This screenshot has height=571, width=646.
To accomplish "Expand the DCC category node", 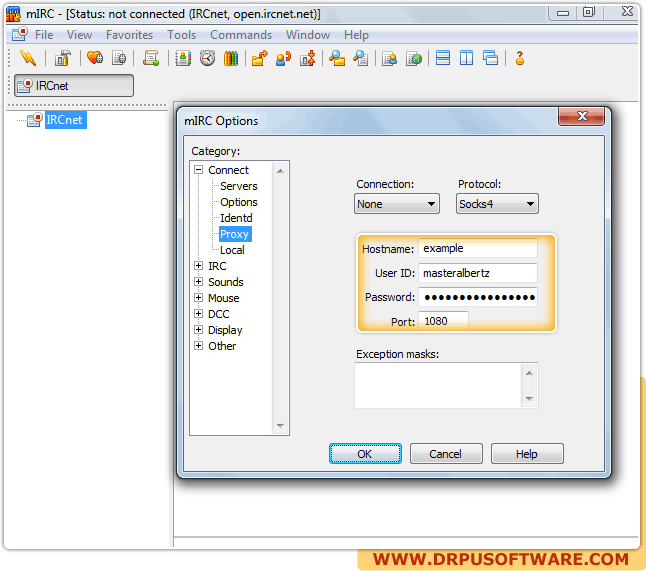I will (x=199, y=314).
